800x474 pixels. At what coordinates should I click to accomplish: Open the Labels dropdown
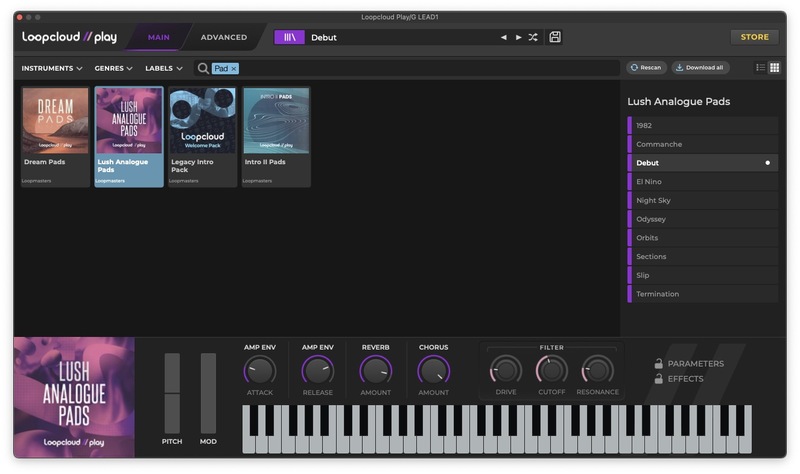163,68
